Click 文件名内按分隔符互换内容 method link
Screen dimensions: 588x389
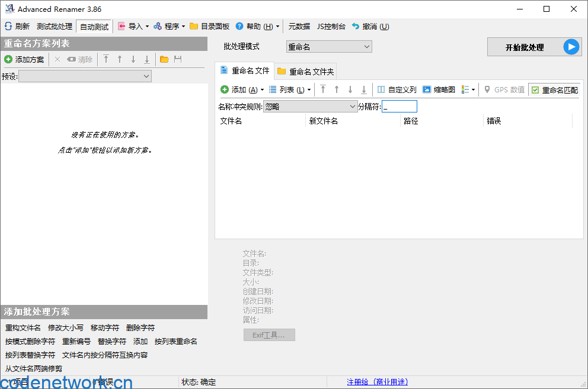click(105, 355)
